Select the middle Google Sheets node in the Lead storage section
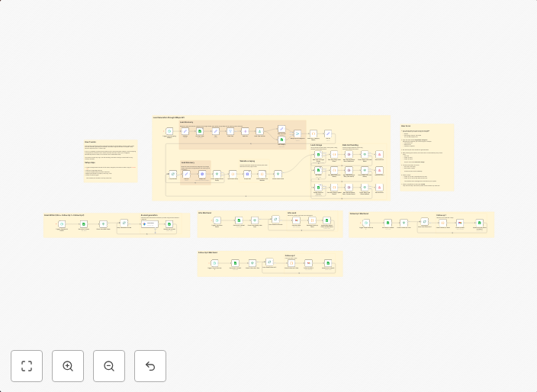The image size is (537, 392). [318, 170]
